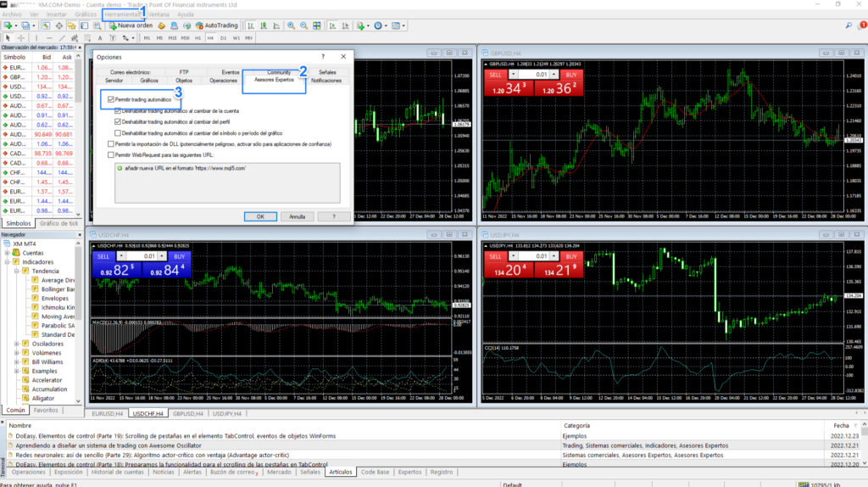Toggle the Navigator star-folder toolbar icon
Screen dimensions: 868x487
coord(72,25)
